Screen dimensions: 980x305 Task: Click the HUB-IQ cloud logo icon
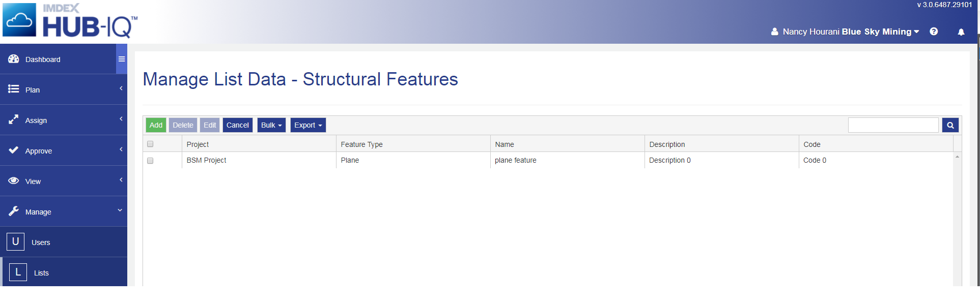pyautogui.click(x=19, y=20)
